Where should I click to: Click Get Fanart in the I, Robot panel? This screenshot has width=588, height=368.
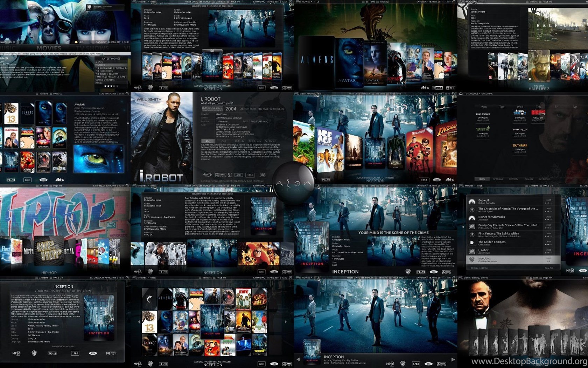[x=270, y=141]
